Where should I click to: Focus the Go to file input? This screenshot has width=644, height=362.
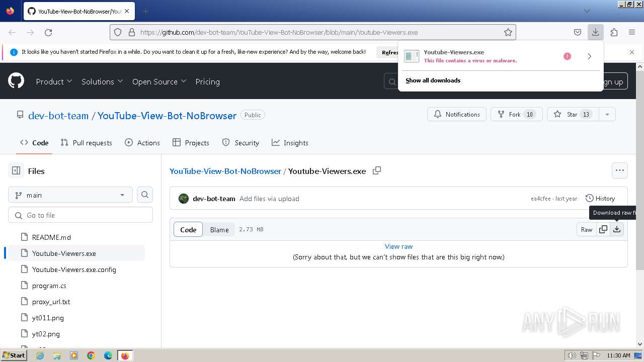(80, 215)
